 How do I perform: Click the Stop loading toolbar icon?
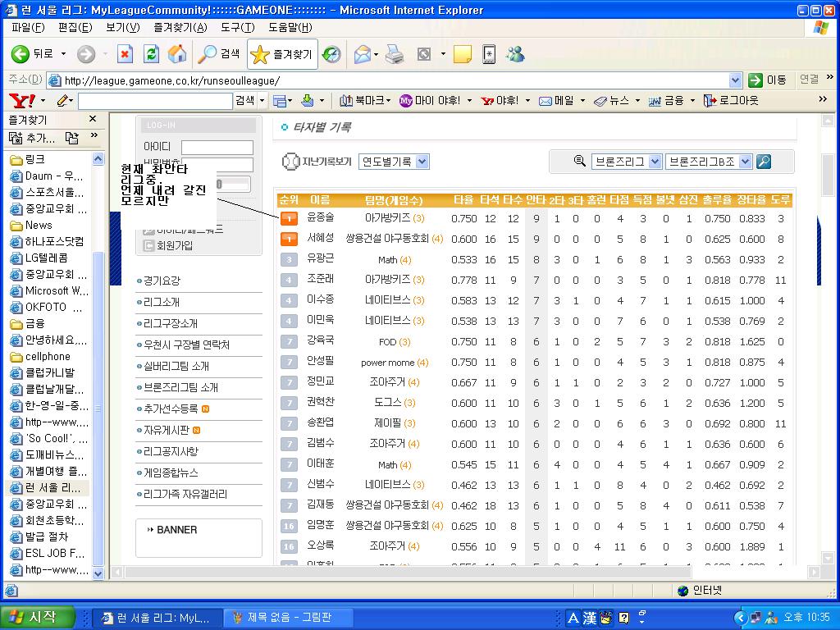(125, 54)
